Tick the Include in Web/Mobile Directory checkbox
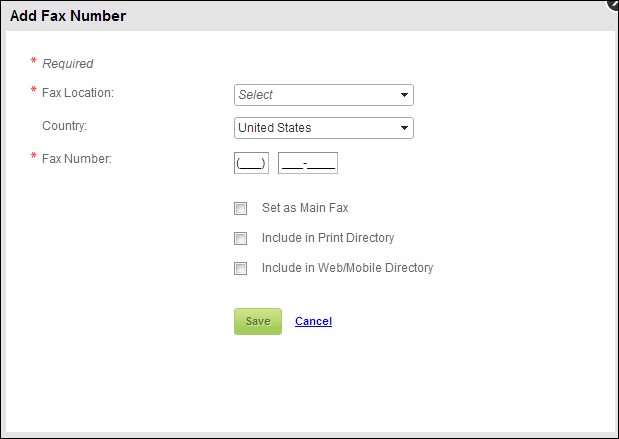The image size is (619, 439). click(240, 269)
